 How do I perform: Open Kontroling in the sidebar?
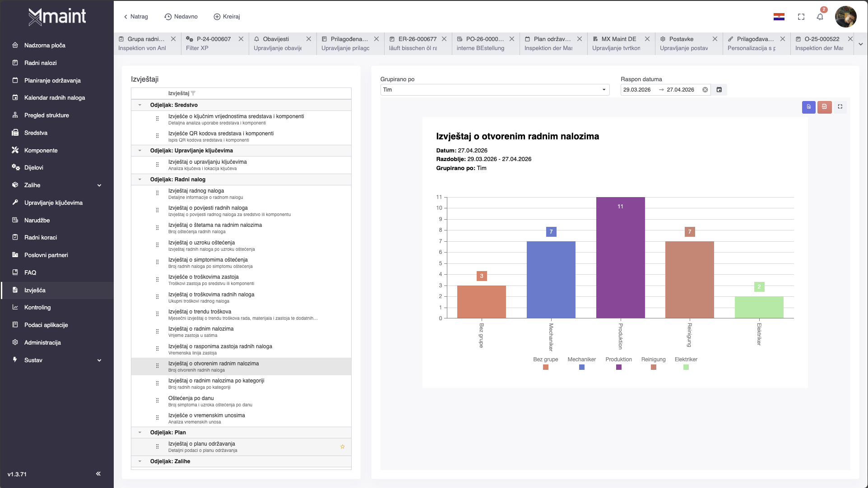(x=37, y=308)
